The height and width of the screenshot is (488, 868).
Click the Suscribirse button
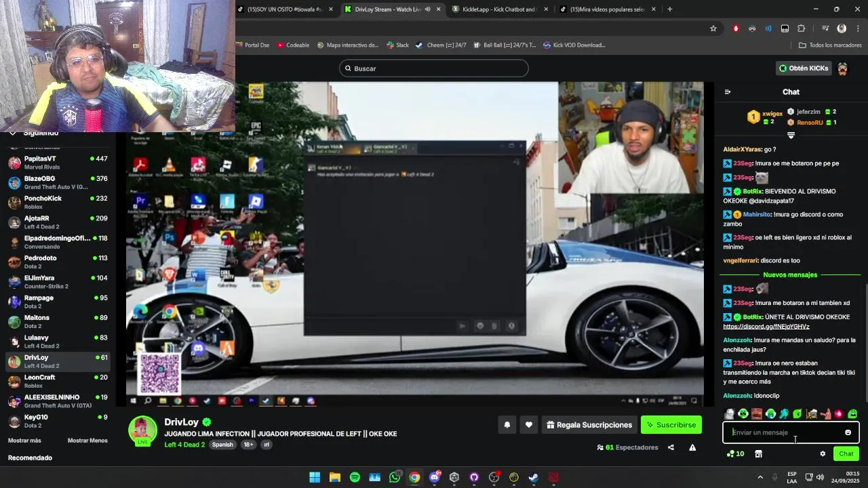pos(671,425)
